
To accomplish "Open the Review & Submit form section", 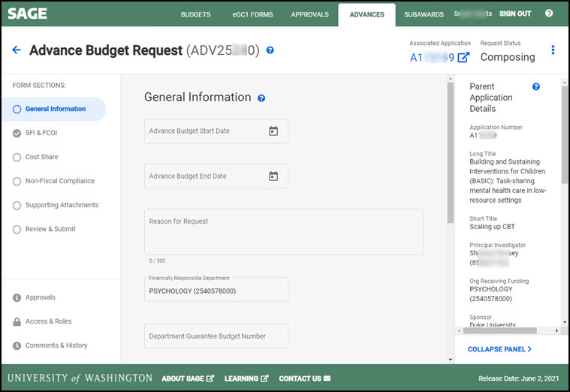I will 50,229.
